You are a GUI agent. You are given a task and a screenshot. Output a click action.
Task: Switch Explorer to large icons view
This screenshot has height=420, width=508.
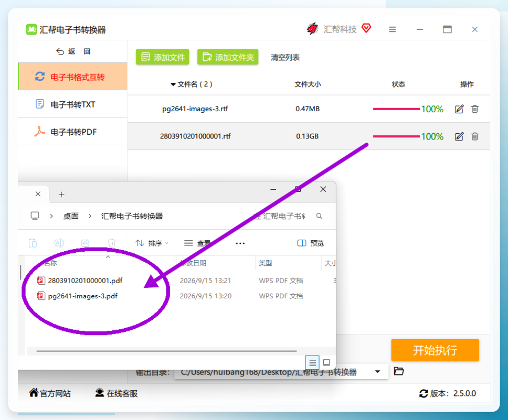tap(326, 363)
